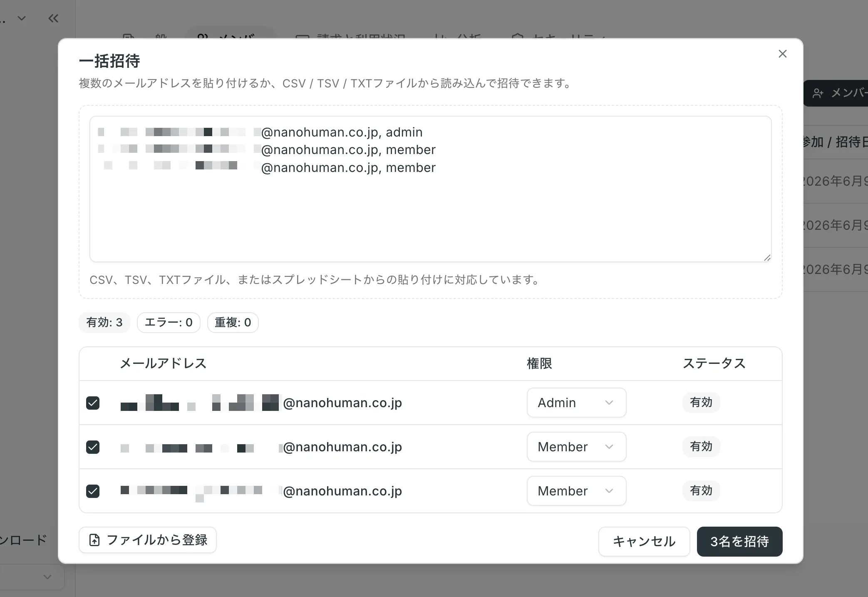Click the メールアドレス column header
Screen dimensions: 868x597
[163, 363]
